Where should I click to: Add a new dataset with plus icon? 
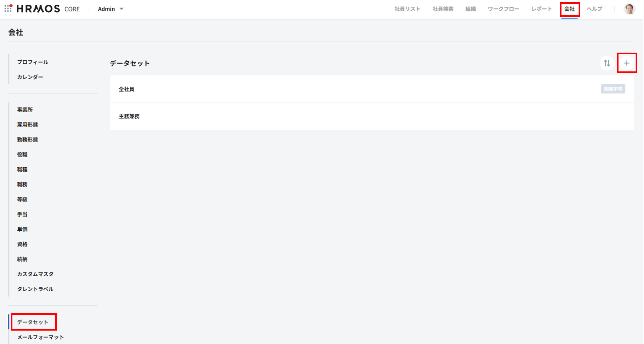point(626,63)
